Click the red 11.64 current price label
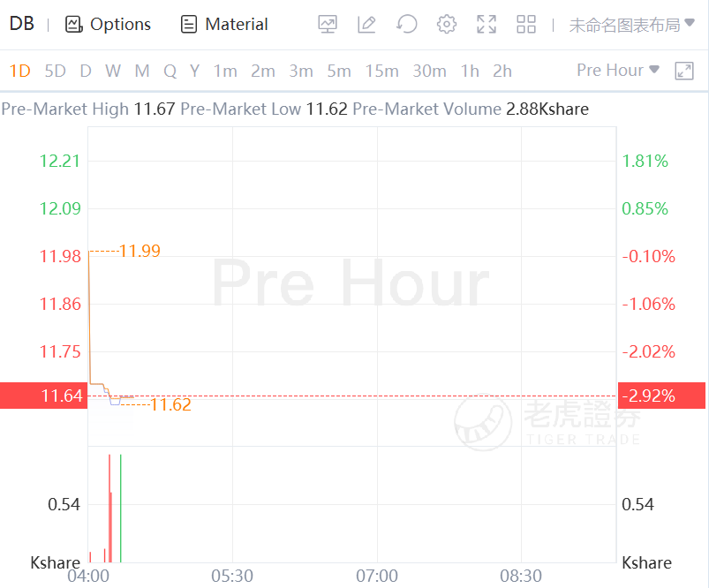 click(42, 396)
